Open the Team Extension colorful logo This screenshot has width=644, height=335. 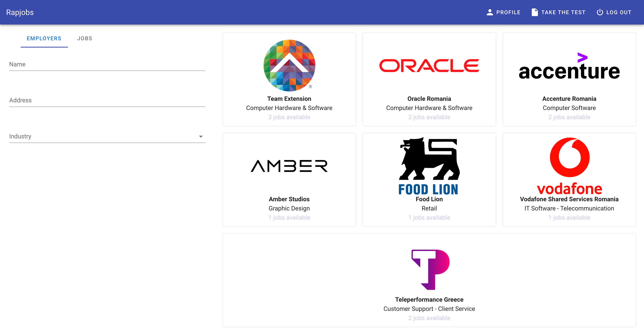click(289, 66)
